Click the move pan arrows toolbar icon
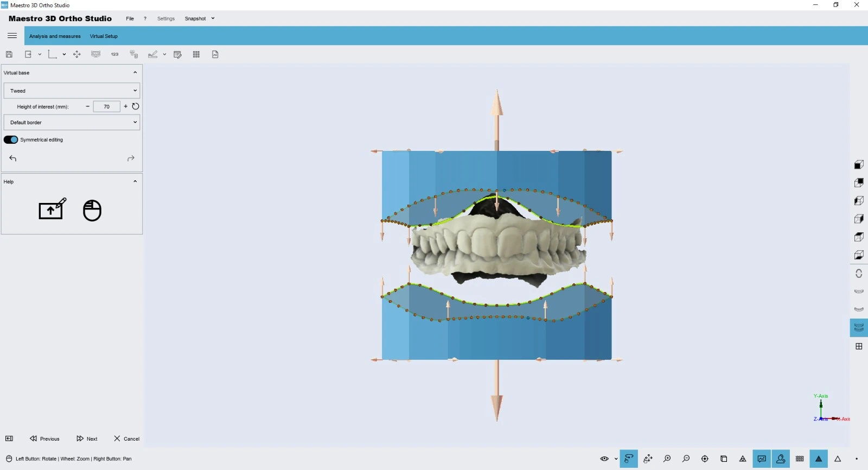Viewport: 868px width, 470px height. (77, 54)
